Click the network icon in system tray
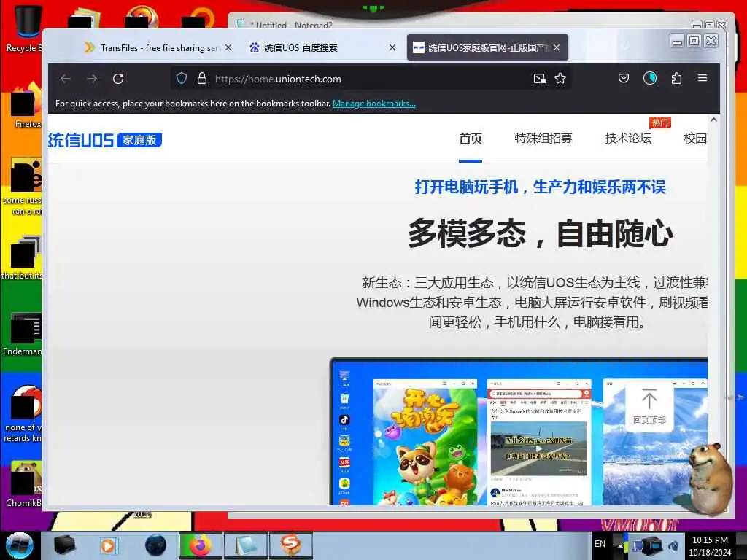 click(x=651, y=544)
